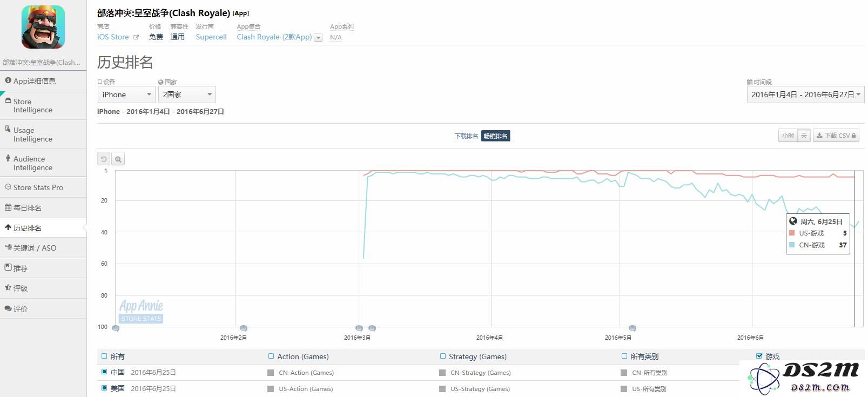Open 推荐 in the sidebar

coord(43,268)
